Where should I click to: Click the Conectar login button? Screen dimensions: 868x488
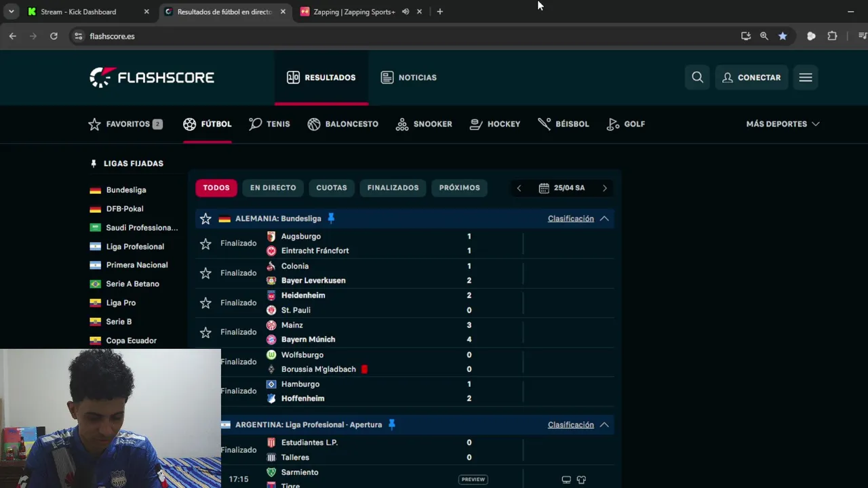click(x=751, y=77)
